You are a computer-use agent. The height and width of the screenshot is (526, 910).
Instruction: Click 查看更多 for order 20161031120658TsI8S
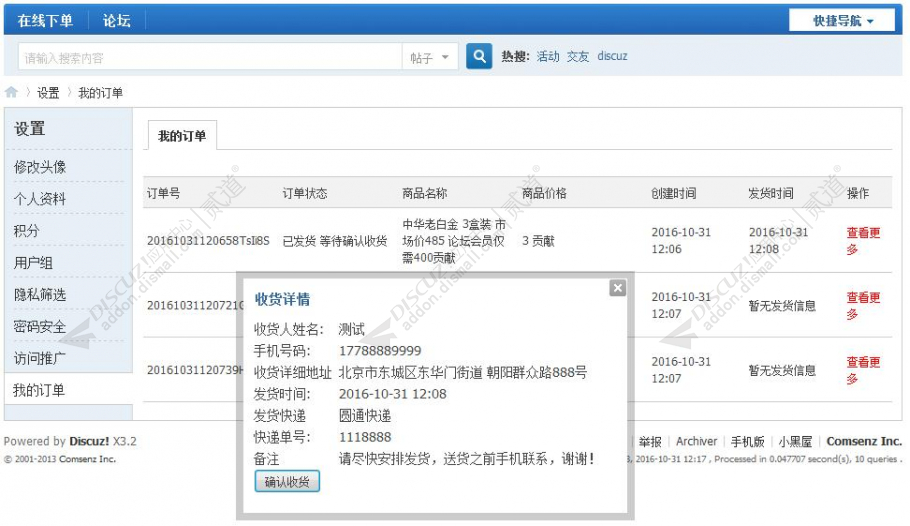point(863,241)
